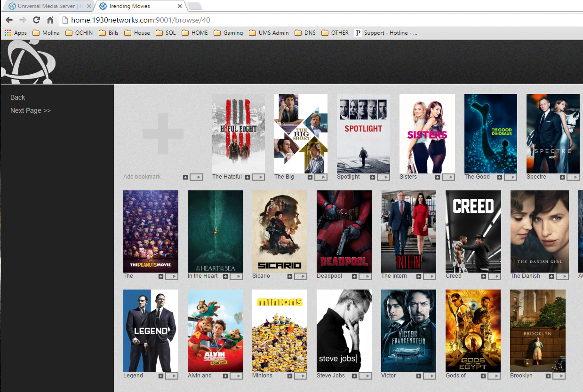Viewport: 583px width, 392px height.
Task: Click the browser home icon
Action: [50, 20]
